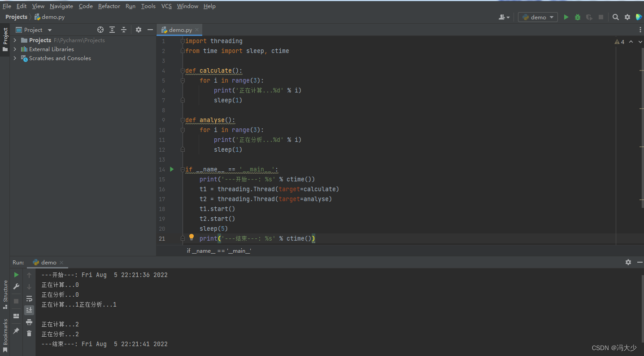The image size is (644, 356).
Task: Toggle the Project tool window stripe button
Action: tap(5, 40)
